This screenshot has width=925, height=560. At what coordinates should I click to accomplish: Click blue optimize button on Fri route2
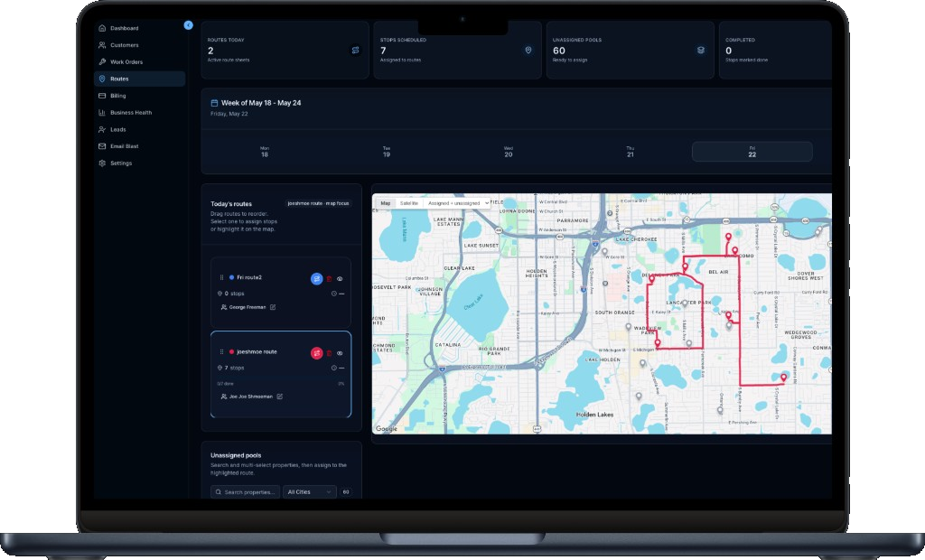tap(317, 278)
